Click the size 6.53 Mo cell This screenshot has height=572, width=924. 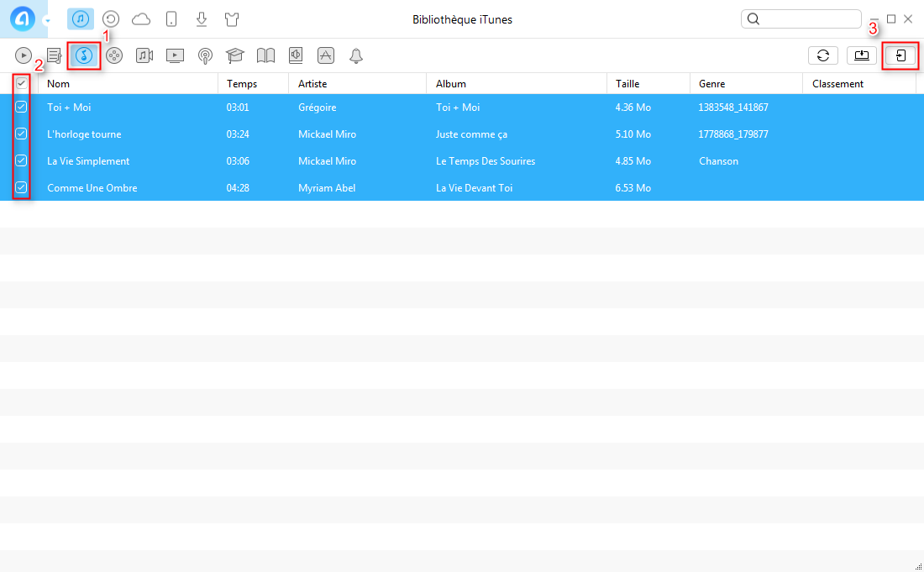click(633, 188)
